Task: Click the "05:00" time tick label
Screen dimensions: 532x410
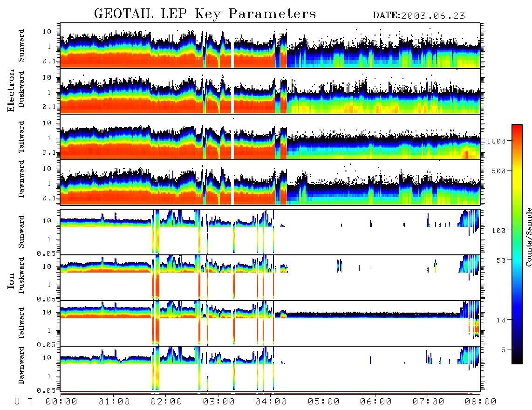Action: [x=324, y=402]
